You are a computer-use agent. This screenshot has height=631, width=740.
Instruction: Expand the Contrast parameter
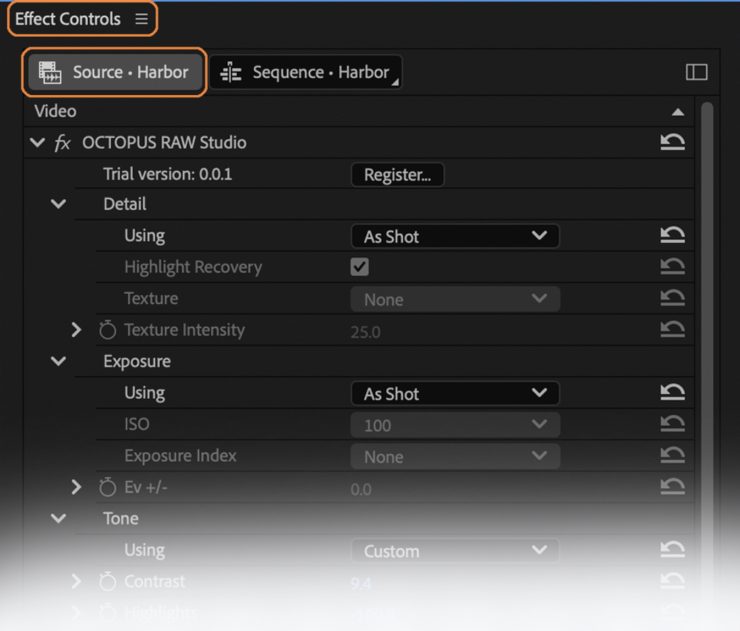(x=76, y=581)
